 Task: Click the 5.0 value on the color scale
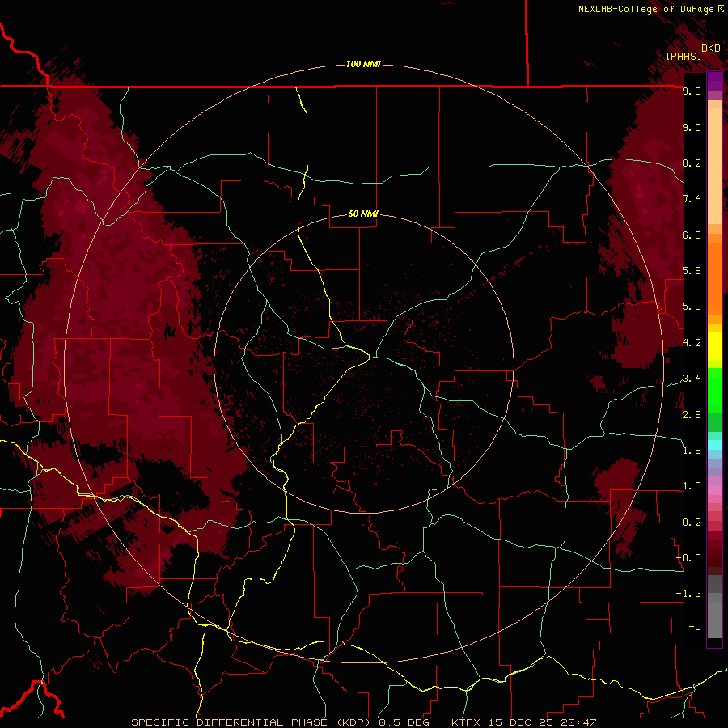click(x=692, y=307)
